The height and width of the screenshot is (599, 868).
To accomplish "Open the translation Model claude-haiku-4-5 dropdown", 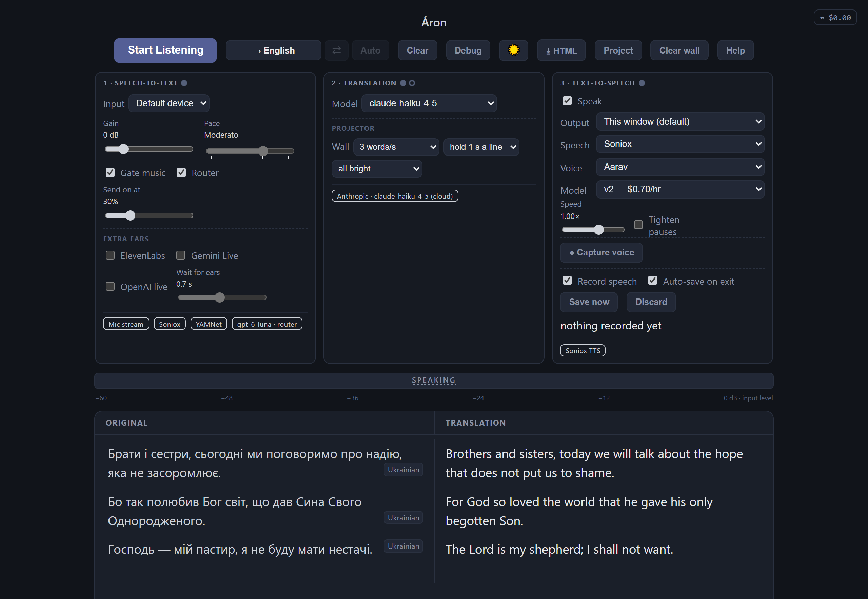I will [x=429, y=103].
